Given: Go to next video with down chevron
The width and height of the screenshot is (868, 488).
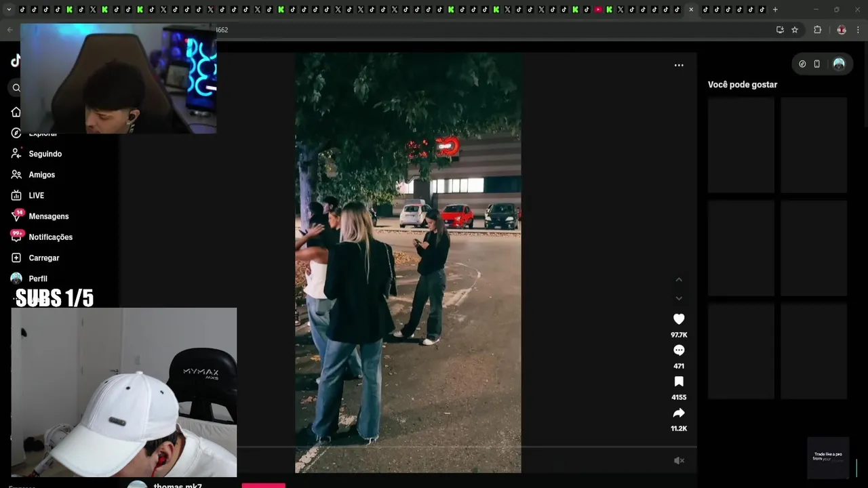Looking at the screenshot, I should [x=679, y=298].
